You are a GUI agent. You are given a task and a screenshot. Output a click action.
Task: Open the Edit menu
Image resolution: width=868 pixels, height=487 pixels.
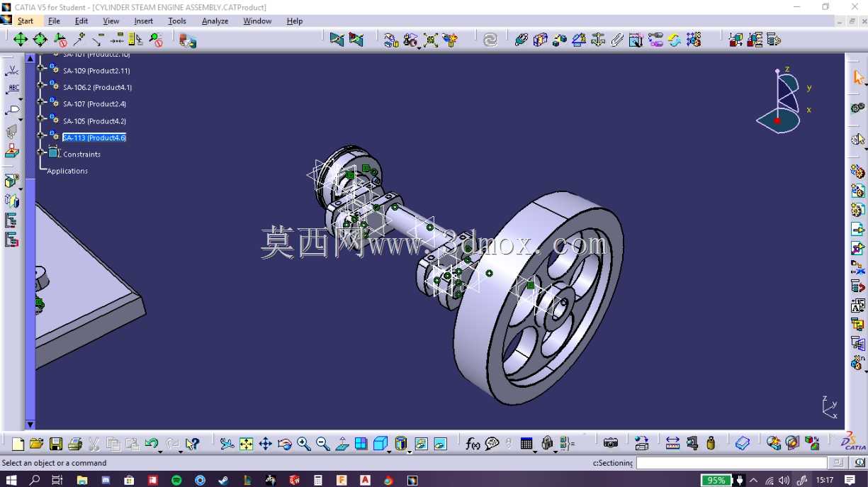click(x=81, y=21)
